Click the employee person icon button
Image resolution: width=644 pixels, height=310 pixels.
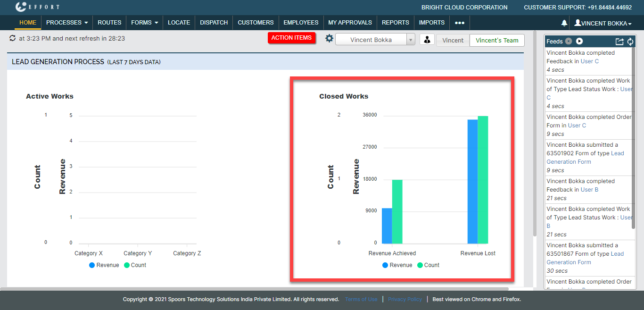coord(427,40)
